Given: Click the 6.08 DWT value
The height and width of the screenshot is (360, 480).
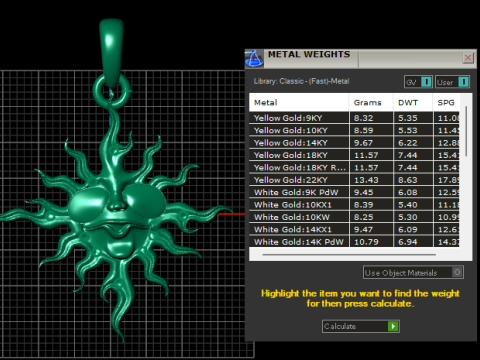Looking at the screenshot, I should tap(408, 192).
